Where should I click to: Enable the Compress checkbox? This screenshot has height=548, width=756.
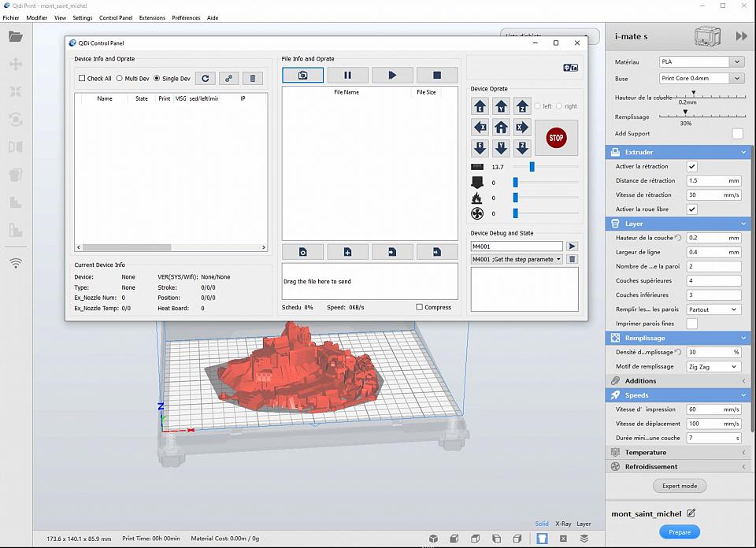420,307
